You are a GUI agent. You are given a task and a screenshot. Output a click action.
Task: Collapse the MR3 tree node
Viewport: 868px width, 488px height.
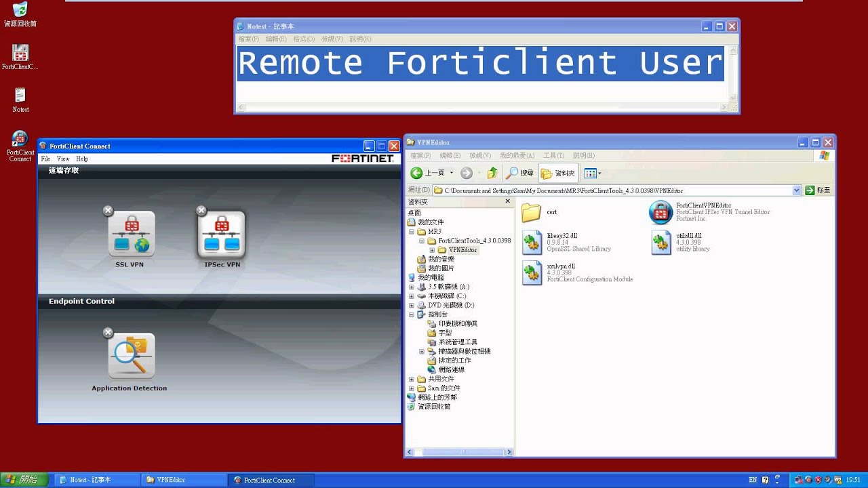coord(411,232)
